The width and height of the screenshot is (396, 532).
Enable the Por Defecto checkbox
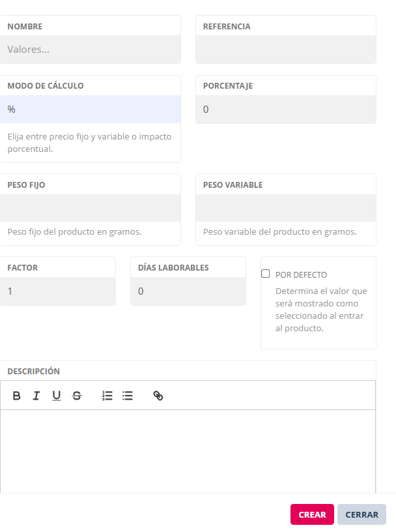point(266,274)
